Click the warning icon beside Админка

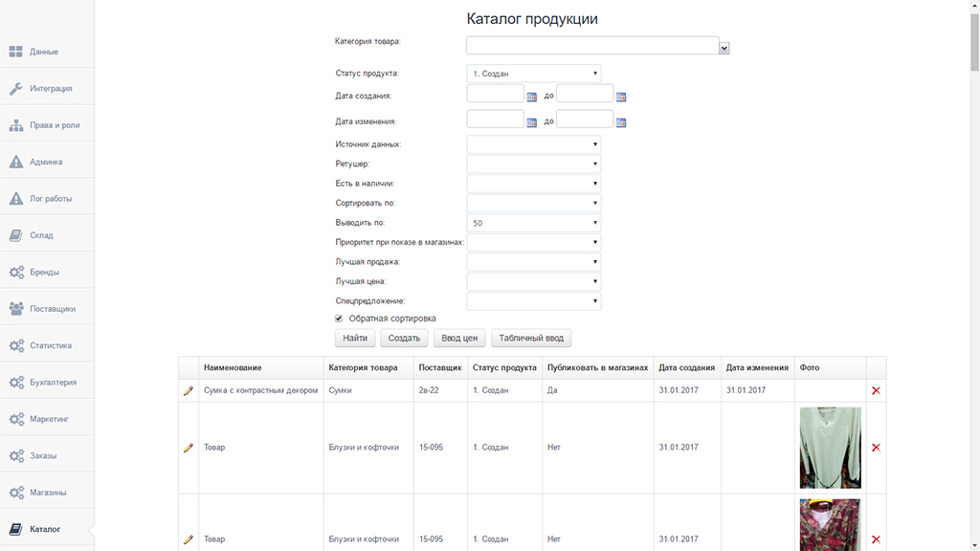pos(15,162)
